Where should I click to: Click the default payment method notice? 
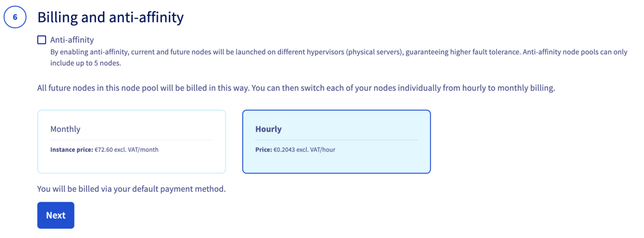tap(132, 189)
